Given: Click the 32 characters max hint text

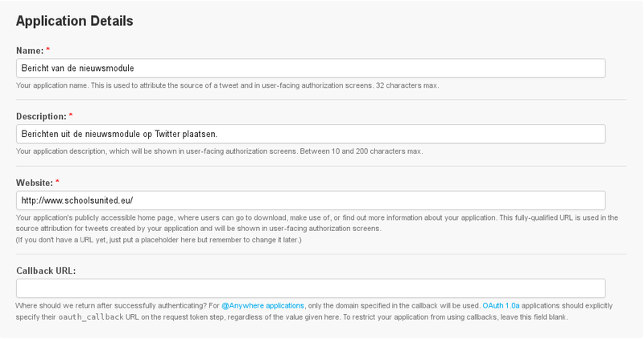Looking at the screenshot, I should click(407, 85).
